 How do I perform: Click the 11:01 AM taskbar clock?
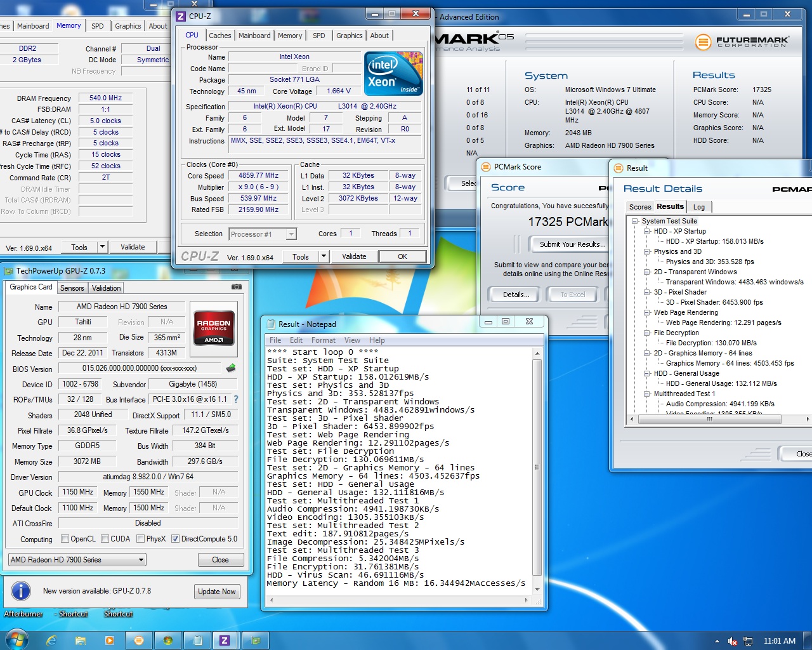point(780,641)
